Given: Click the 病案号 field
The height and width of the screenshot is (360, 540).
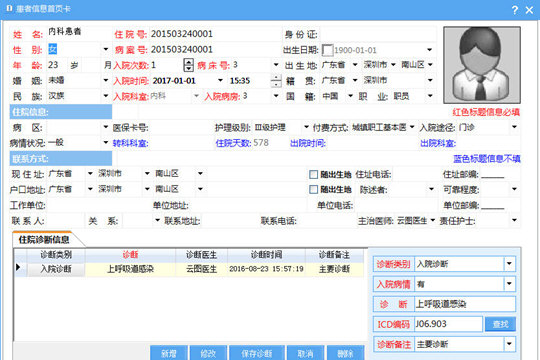Looking at the screenshot, I should [x=215, y=49].
